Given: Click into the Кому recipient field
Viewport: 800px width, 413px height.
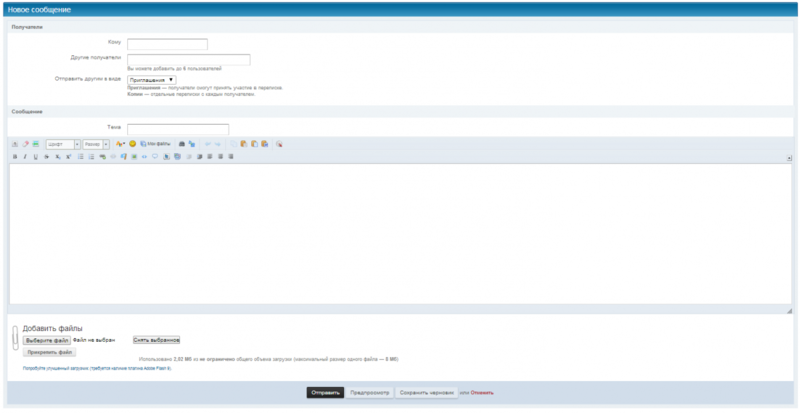Looking at the screenshot, I should click(167, 44).
